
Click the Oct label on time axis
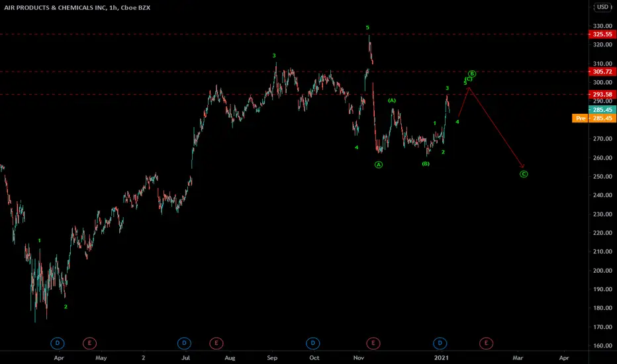(x=314, y=357)
